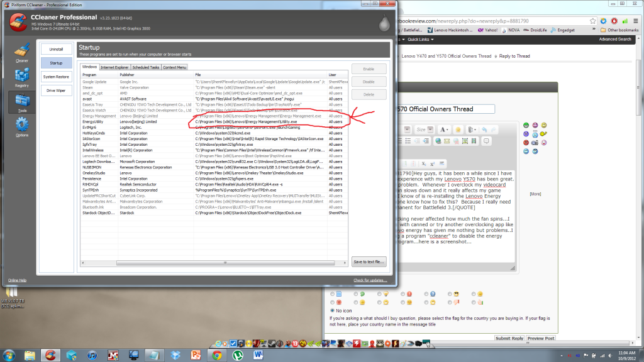Sort startup list by Publisher column
Screen dimensions: 644x362
156,75
